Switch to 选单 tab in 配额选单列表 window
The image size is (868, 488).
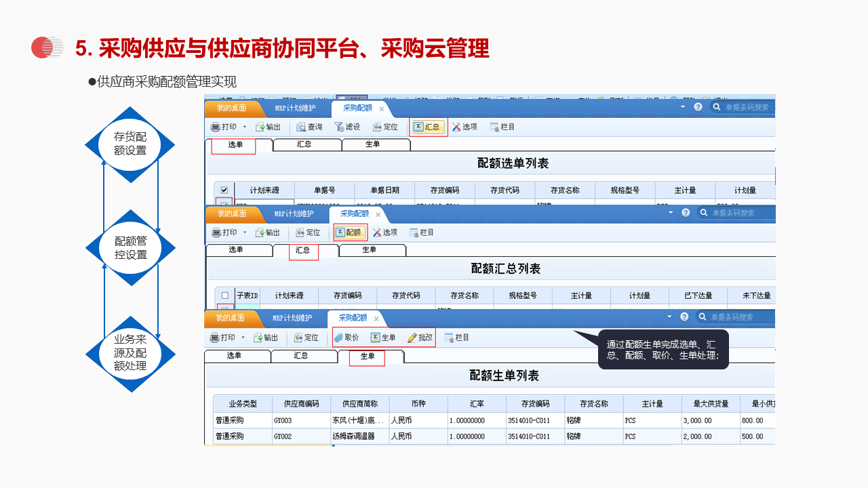(x=235, y=144)
